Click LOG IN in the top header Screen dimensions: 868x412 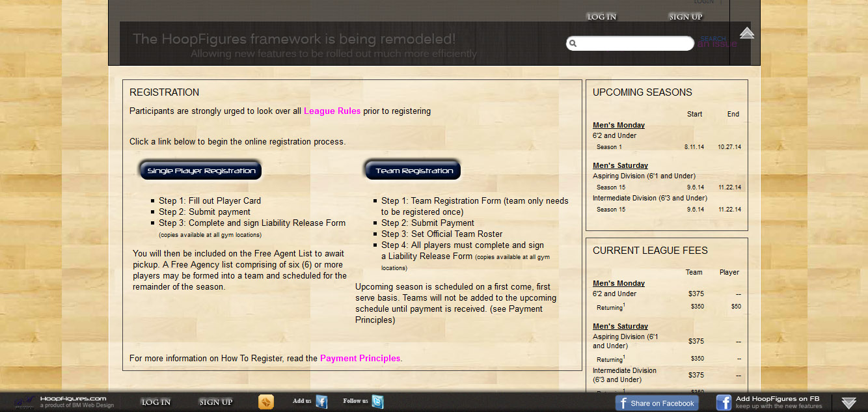tap(601, 17)
